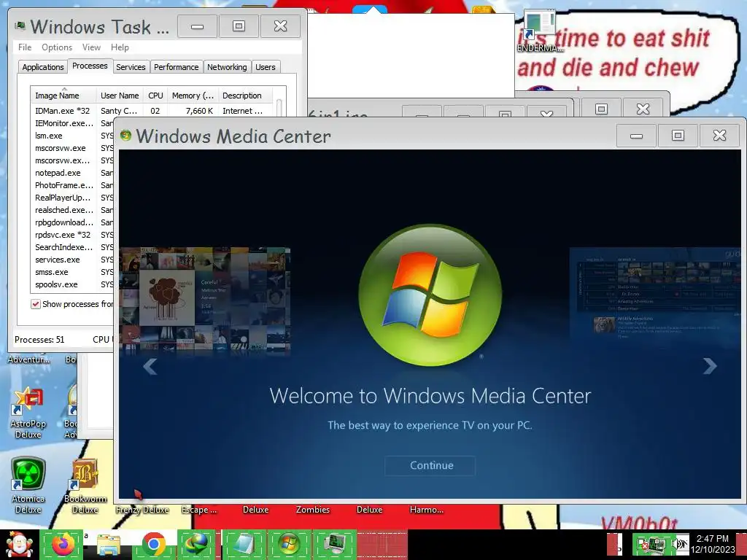Open the ENDERMA... desktop shortcut
This screenshot has height=560, width=747.
(x=539, y=31)
